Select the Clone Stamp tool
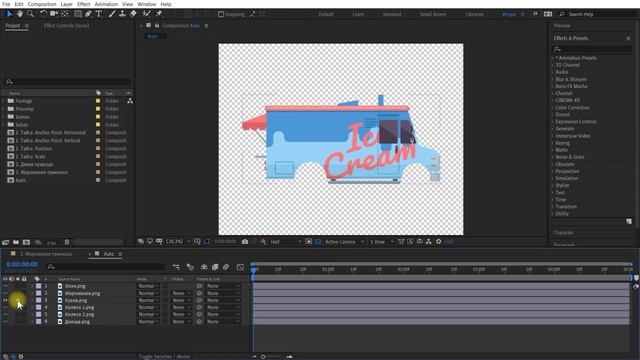The height and width of the screenshot is (360, 640). click(122, 14)
